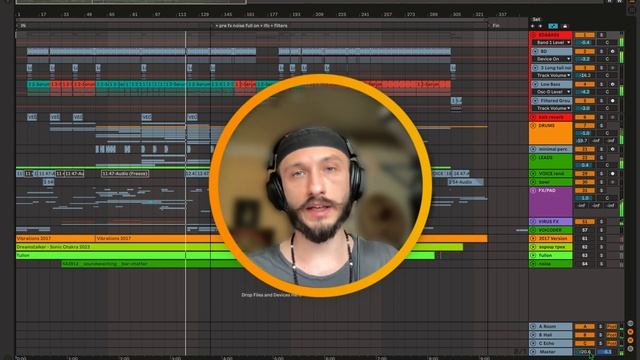Jump to the next locator arrow

[x=540, y=26]
